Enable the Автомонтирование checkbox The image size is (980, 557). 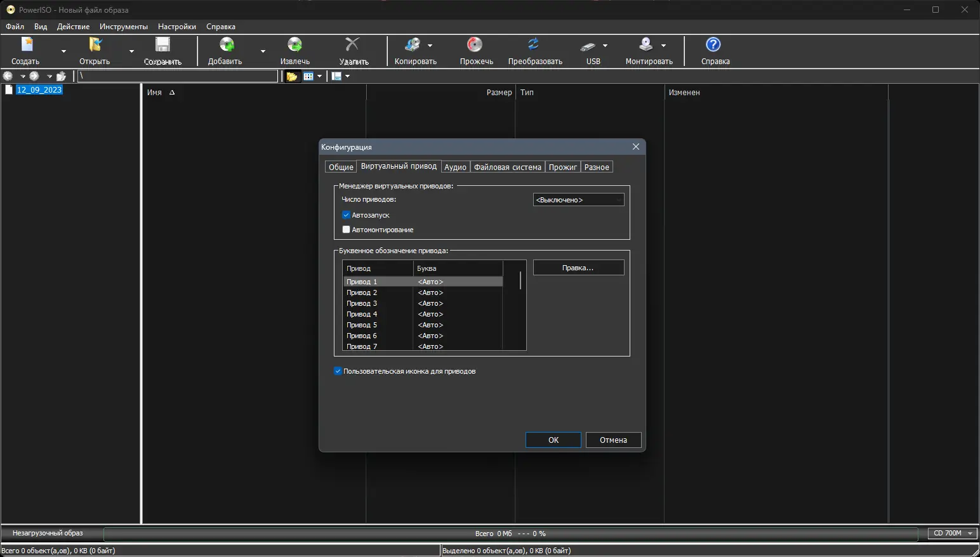click(346, 230)
